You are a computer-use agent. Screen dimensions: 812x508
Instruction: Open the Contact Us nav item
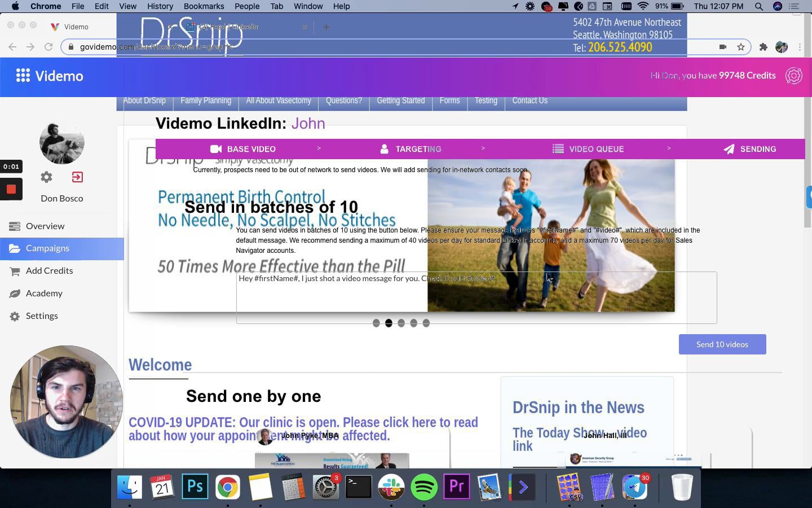[x=529, y=100]
